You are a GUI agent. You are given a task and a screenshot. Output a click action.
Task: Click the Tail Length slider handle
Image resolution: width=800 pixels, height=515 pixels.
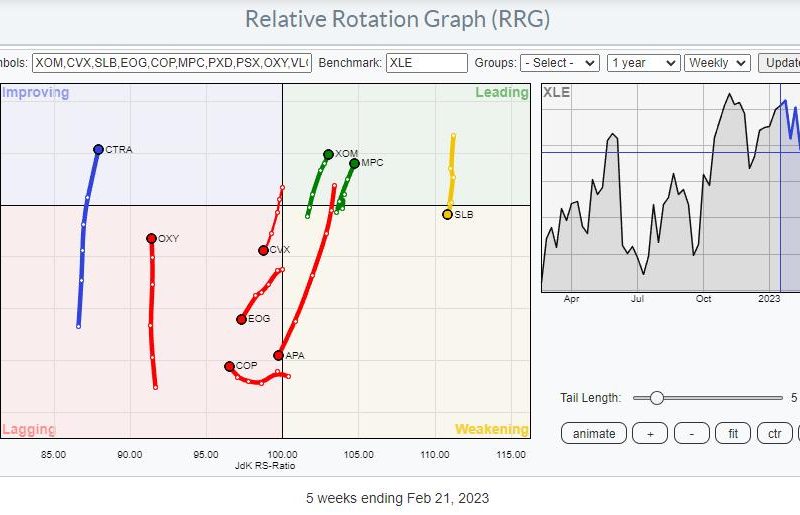[x=657, y=398]
